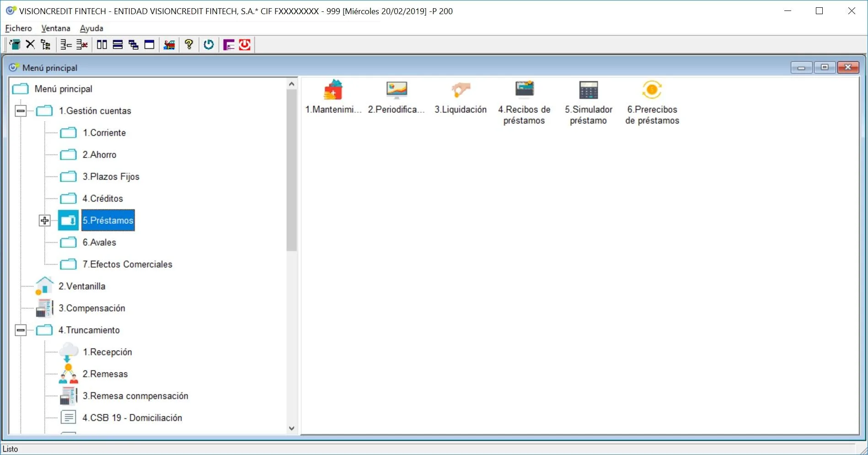Select 3.Compensación in the tree
The width and height of the screenshot is (868, 455).
(x=91, y=308)
